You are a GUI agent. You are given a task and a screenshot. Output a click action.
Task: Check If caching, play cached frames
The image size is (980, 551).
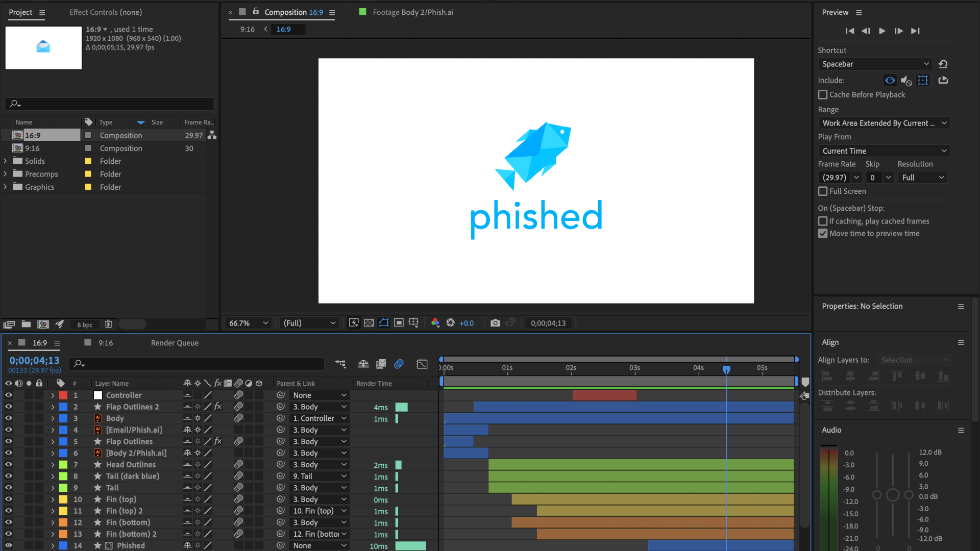823,221
